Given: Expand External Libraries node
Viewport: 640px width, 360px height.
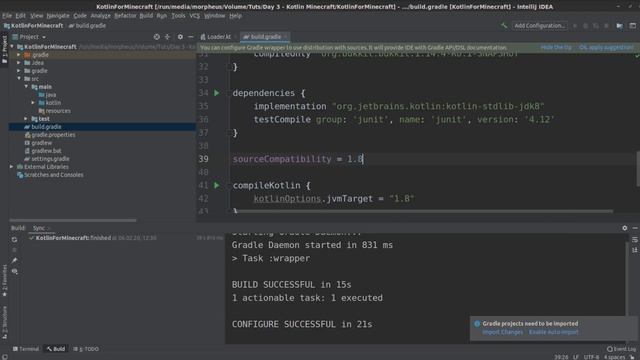Looking at the screenshot, I should coord(11,167).
